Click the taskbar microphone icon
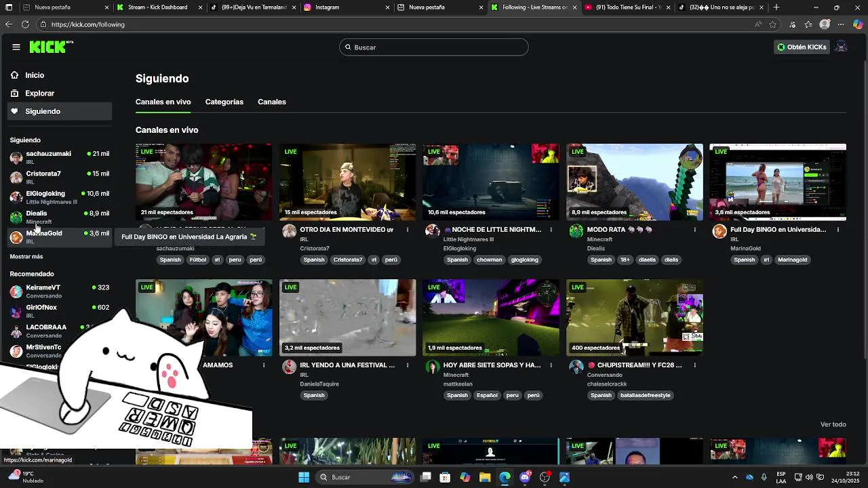Image resolution: width=868 pixels, height=488 pixels. pos(764,477)
